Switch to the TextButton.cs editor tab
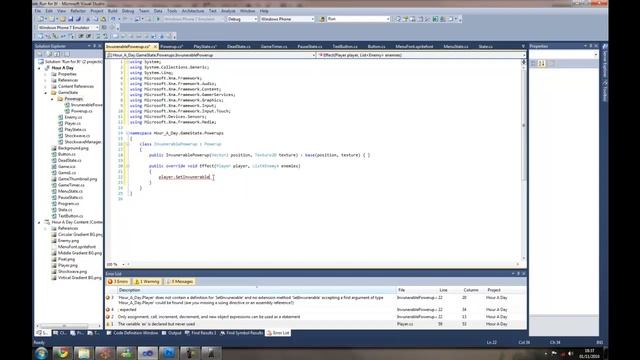 tap(345, 47)
